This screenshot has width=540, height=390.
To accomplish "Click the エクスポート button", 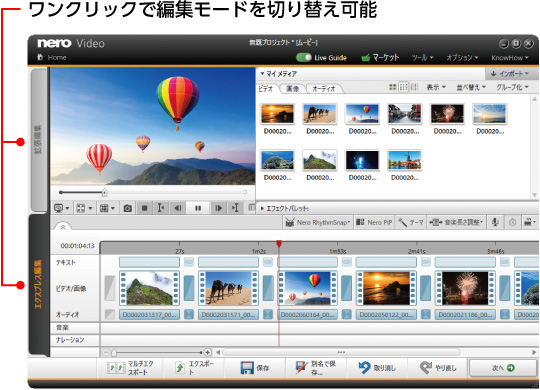I will (x=195, y=368).
